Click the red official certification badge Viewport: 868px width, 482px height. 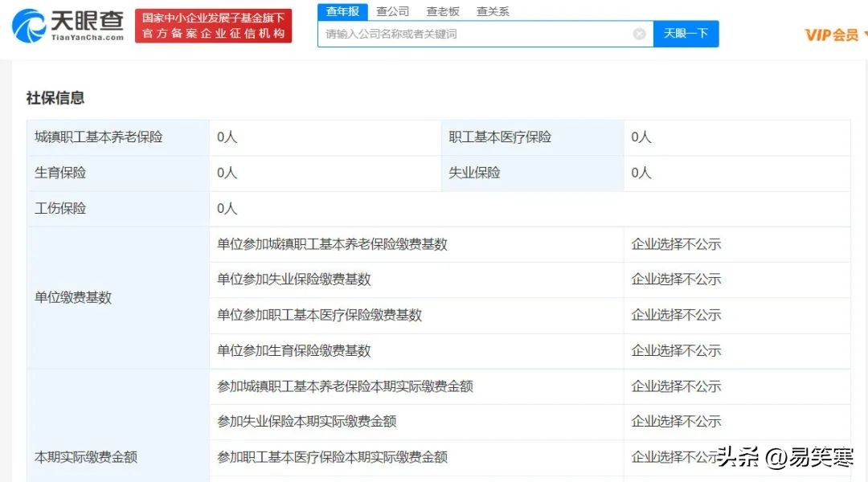click(212, 23)
